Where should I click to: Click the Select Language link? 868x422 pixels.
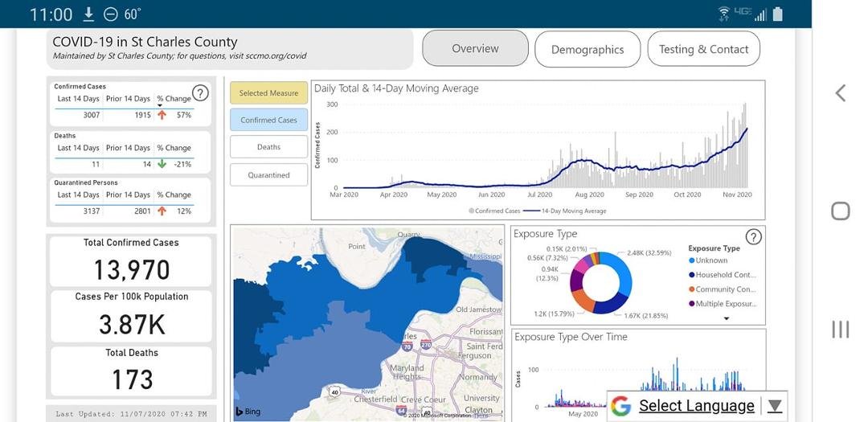[x=696, y=406]
